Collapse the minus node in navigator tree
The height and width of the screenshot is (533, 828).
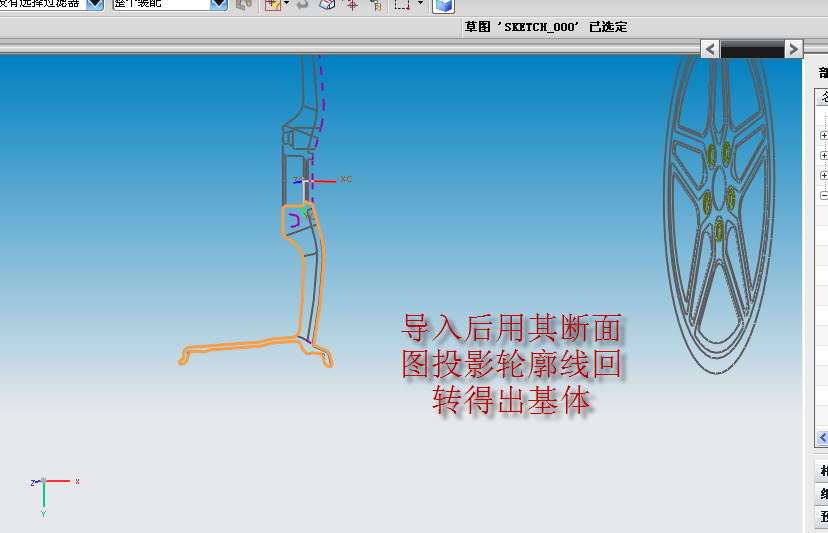(x=824, y=195)
